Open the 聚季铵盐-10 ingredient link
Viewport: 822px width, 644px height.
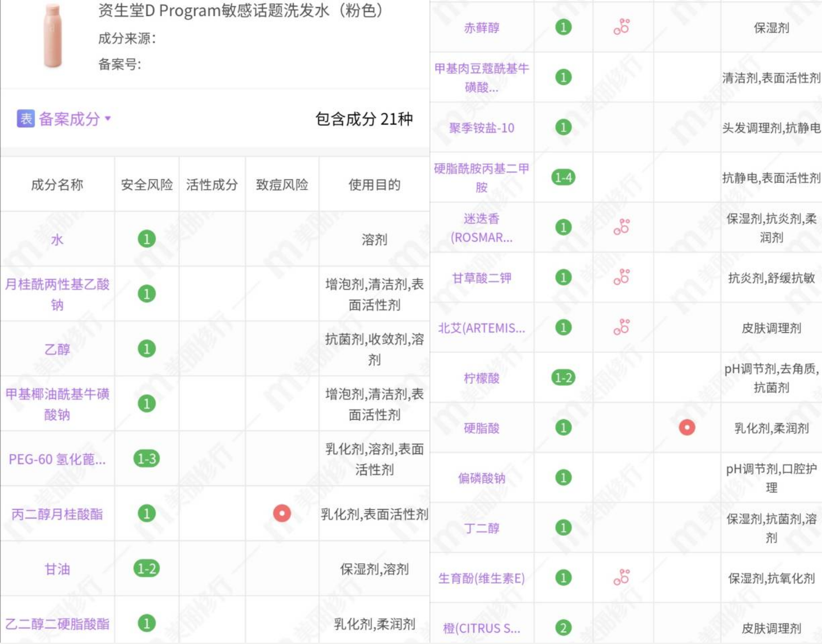pos(483,129)
